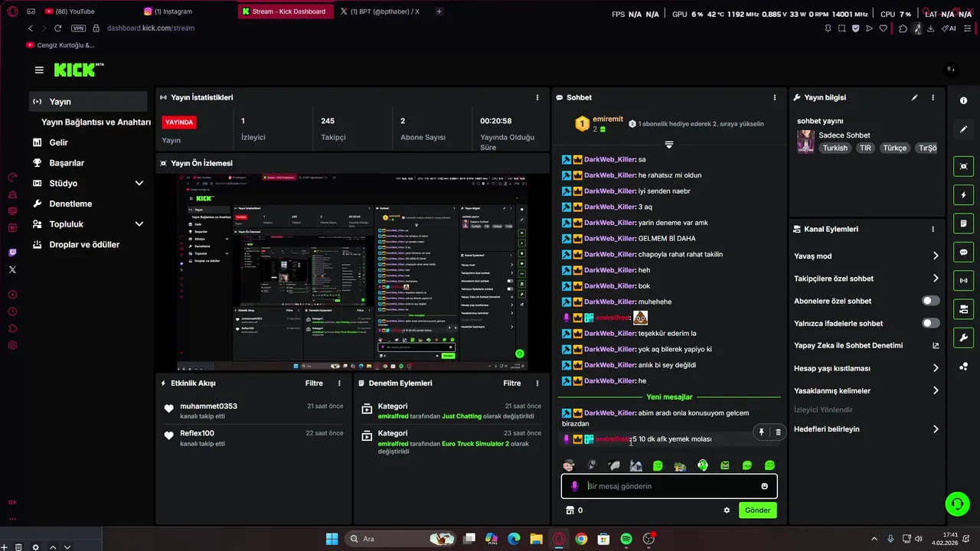Viewport: 980px width, 551px height.
Task: Toggle the document log icon in right rail
Action: click(963, 223)
